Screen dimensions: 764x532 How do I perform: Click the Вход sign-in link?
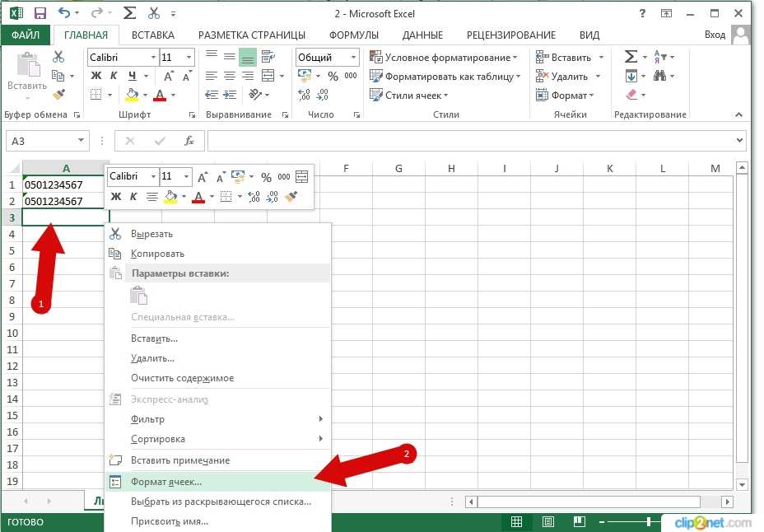point(715,35)
